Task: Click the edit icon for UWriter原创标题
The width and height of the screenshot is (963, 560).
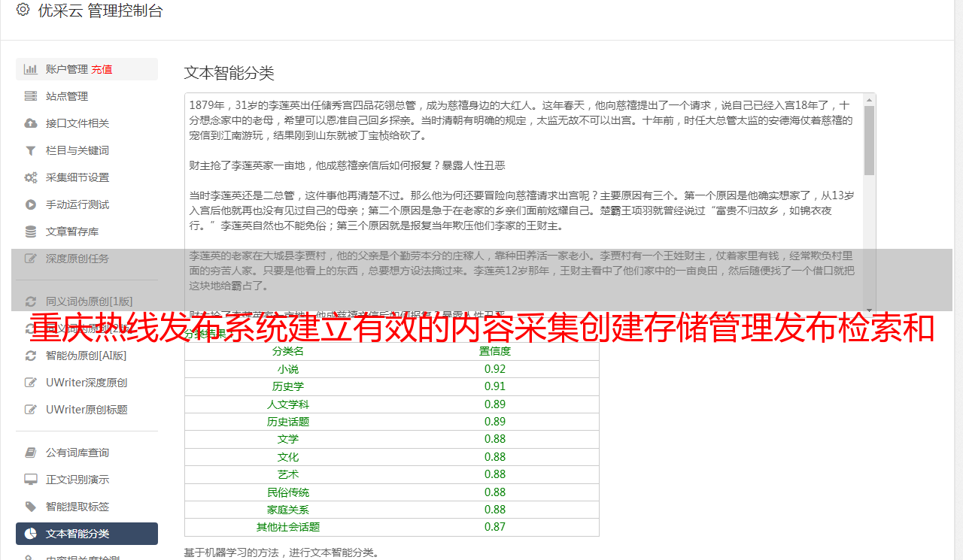Action: click(31, 410)
